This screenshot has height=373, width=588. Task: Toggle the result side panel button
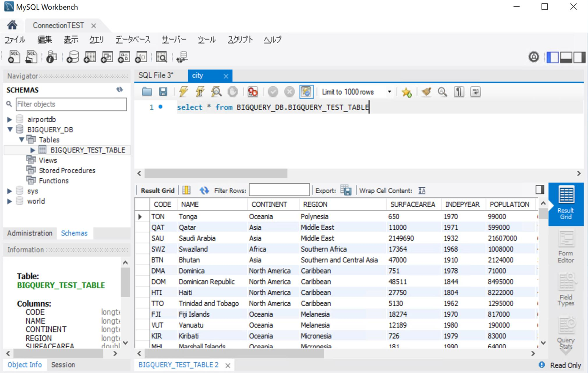tap(540, 190)
